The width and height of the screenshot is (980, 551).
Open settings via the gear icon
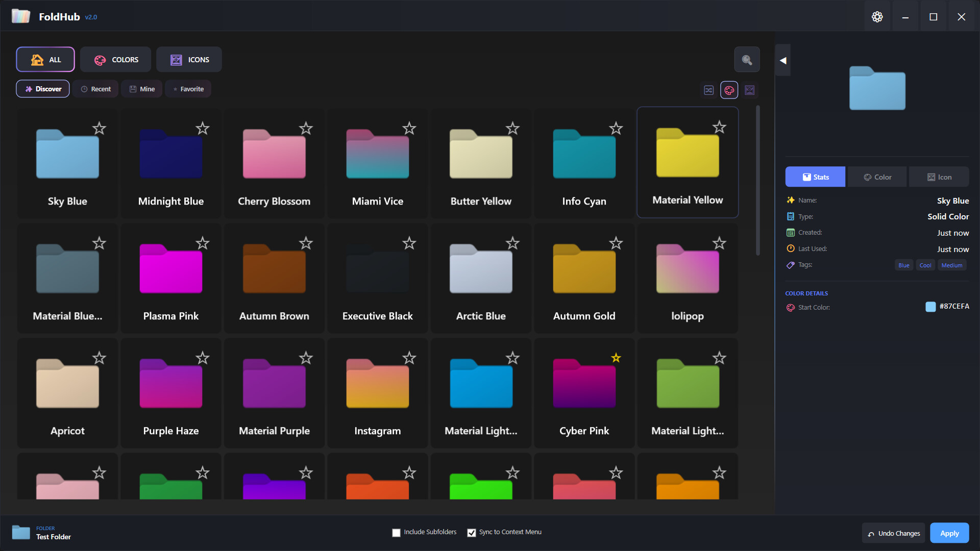pos(877,16)
